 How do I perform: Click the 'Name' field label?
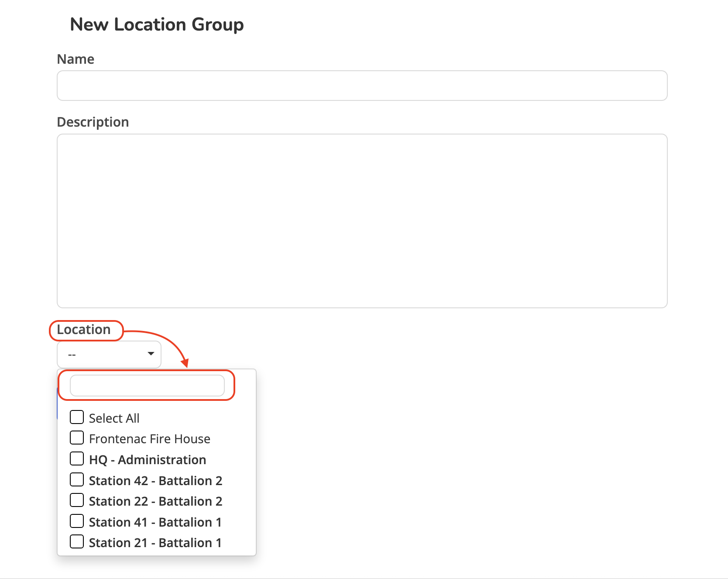click(x=76, y=59)
